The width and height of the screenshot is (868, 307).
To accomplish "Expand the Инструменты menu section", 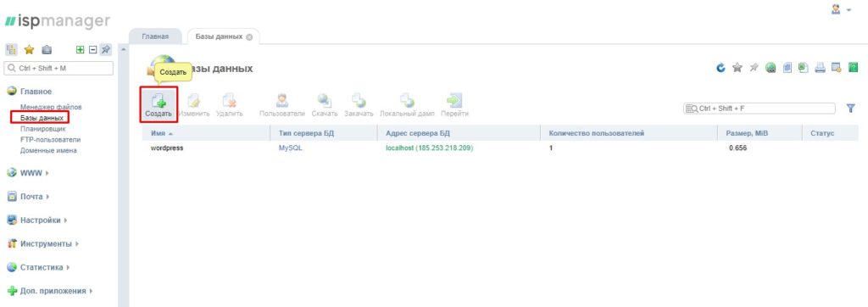I will coord(42,244).
